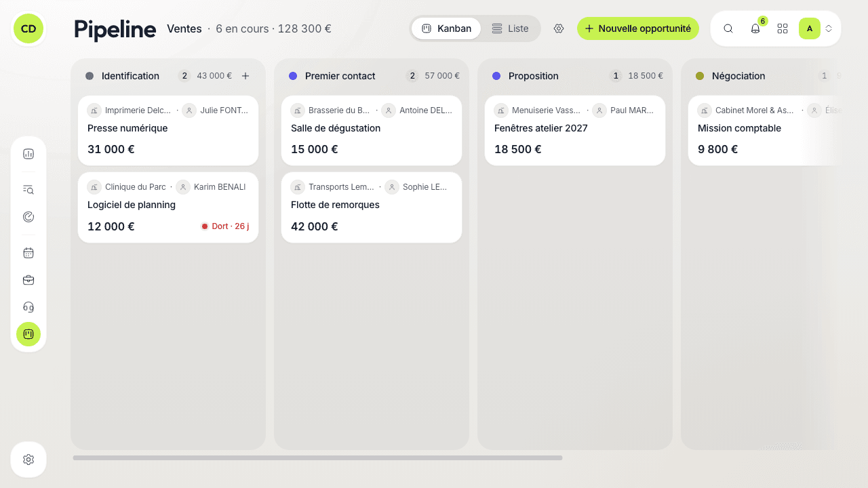868x488 pixels.
Task: Click 'Transports Lem...' company name
Action: point(341,187)
